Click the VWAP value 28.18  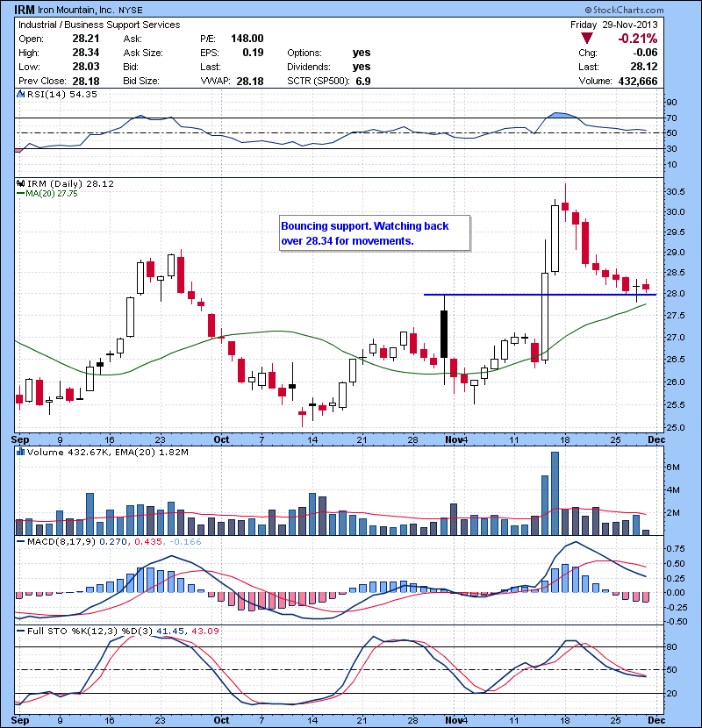pyautogui.click(x=250, y=82)
